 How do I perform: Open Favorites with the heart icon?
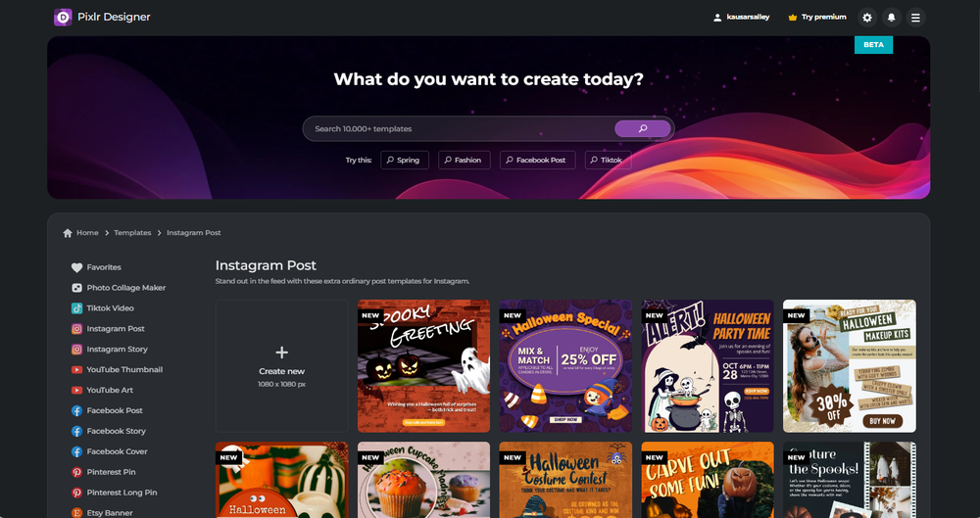76,267
